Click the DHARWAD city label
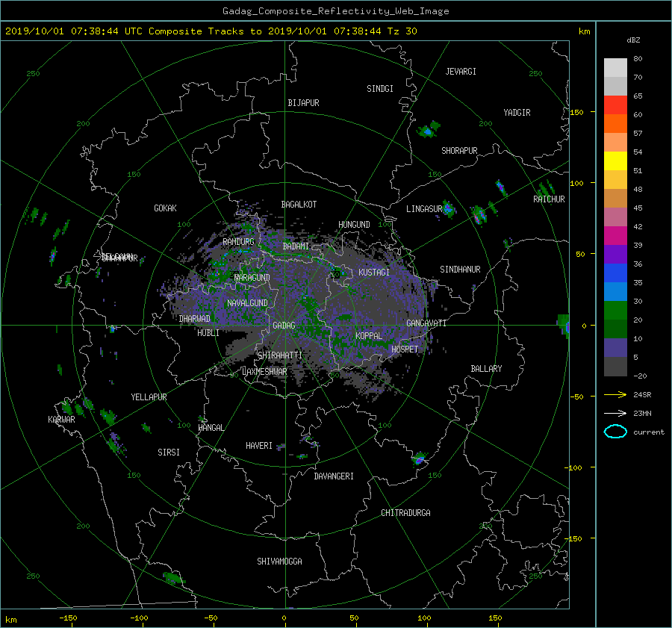This screenshot has width=672, height=628. tap(195, 319)
